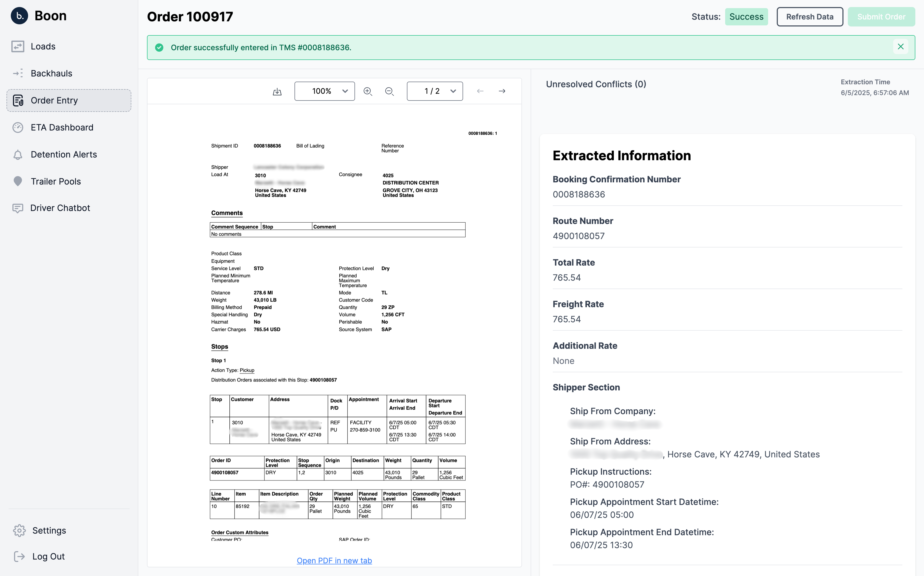The width and height of the screenshot is (924, 576).
Task: Go to next PDF page arrow
Action: click(x=502, y=91)
